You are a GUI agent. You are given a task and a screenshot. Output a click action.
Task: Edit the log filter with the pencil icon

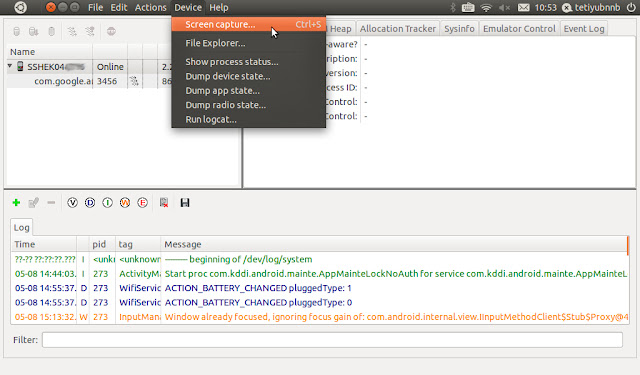point(33,202)
